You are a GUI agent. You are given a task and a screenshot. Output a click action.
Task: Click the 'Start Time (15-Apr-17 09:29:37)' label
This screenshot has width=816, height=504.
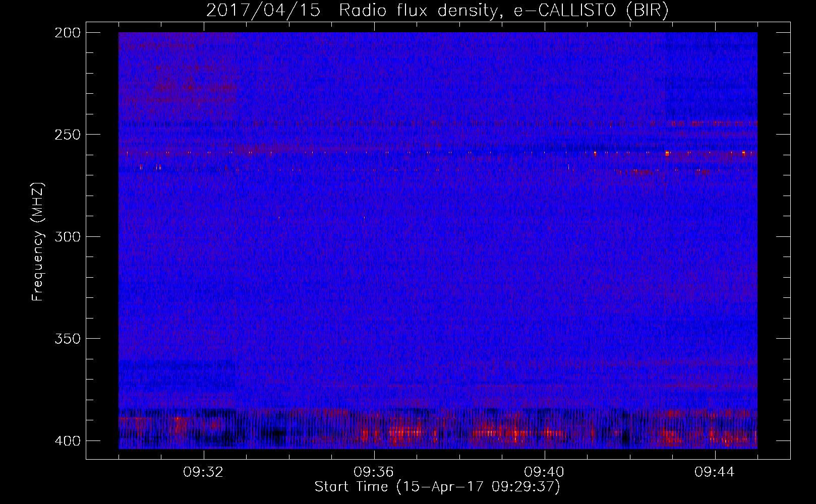(437, 487)
